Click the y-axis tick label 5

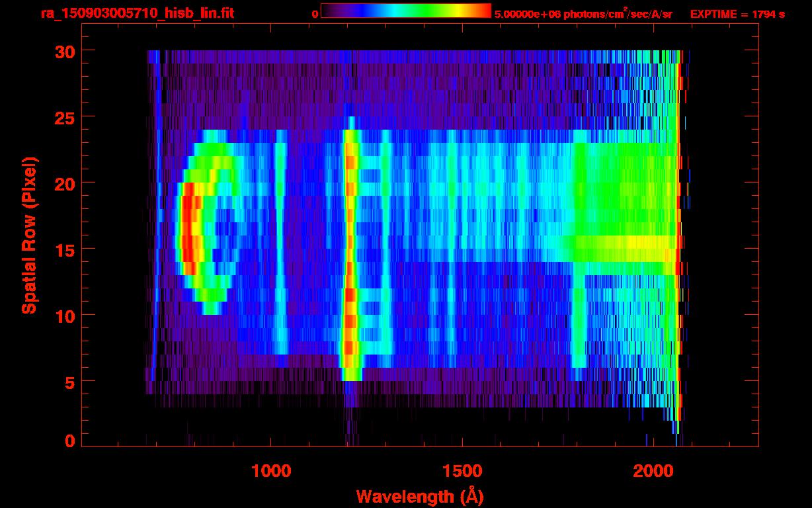[69, 382]
